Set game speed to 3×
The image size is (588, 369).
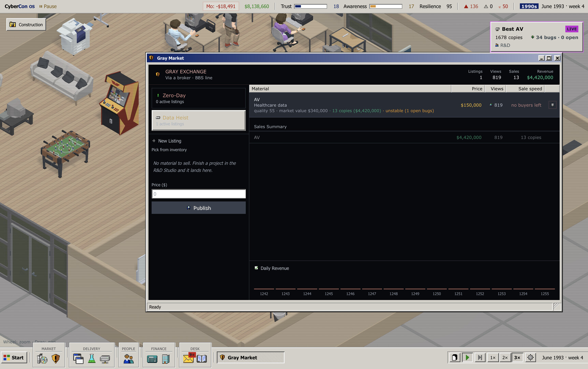point(517,357)
